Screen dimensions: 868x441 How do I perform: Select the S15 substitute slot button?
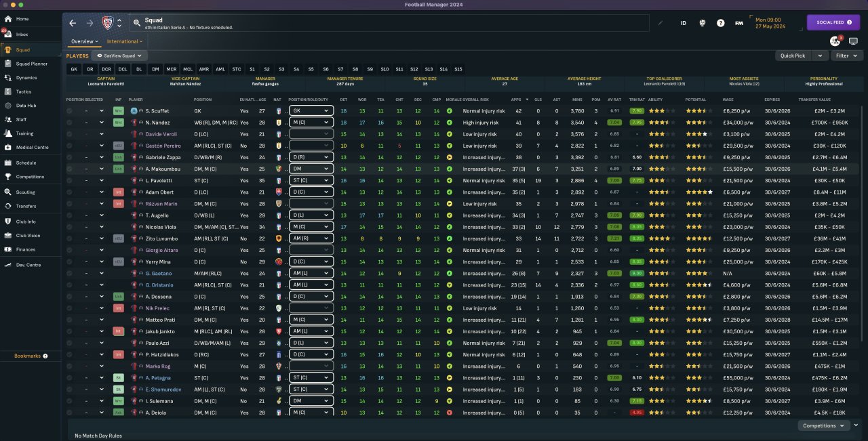pyautogui.click(x=458, y=69)
